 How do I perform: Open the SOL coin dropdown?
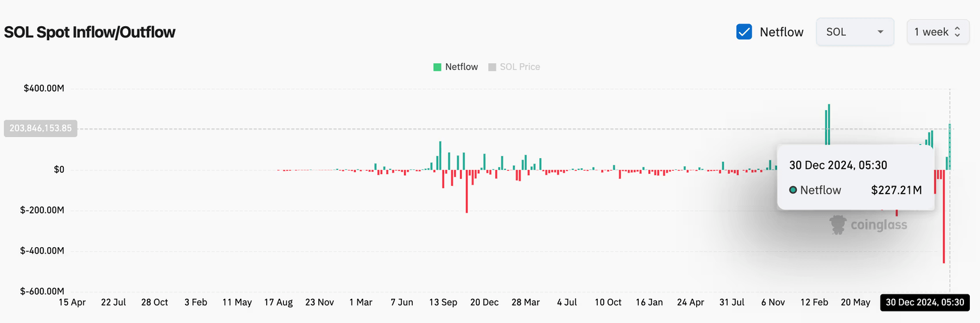click(854, 32)
